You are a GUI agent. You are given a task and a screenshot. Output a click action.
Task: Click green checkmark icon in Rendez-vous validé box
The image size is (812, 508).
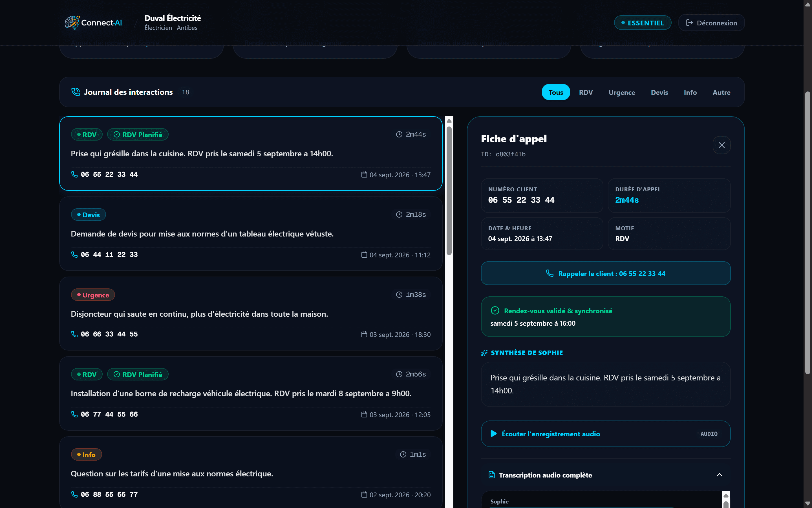[x=495, y=310]
